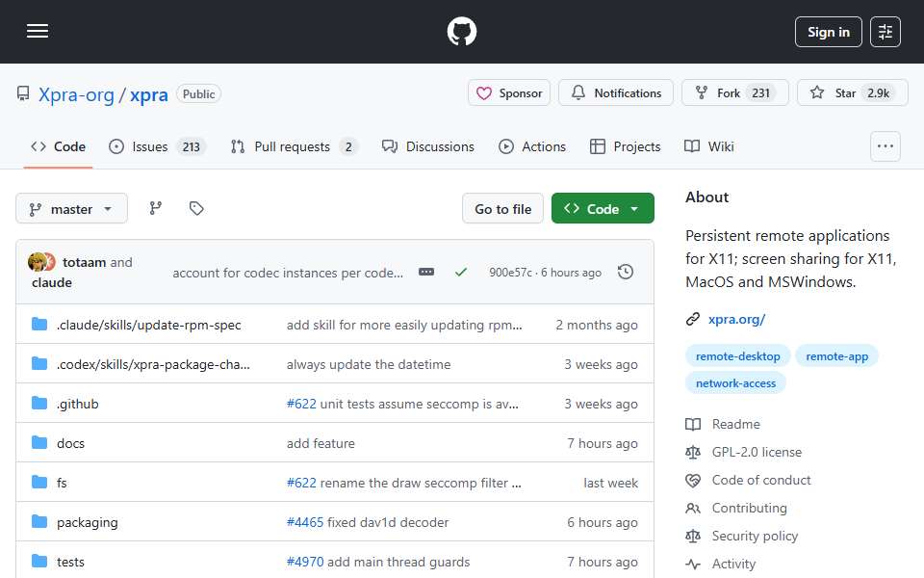The image size is (924, 578).
Task: Open the docs folder
Action: (x=70, y=443)
